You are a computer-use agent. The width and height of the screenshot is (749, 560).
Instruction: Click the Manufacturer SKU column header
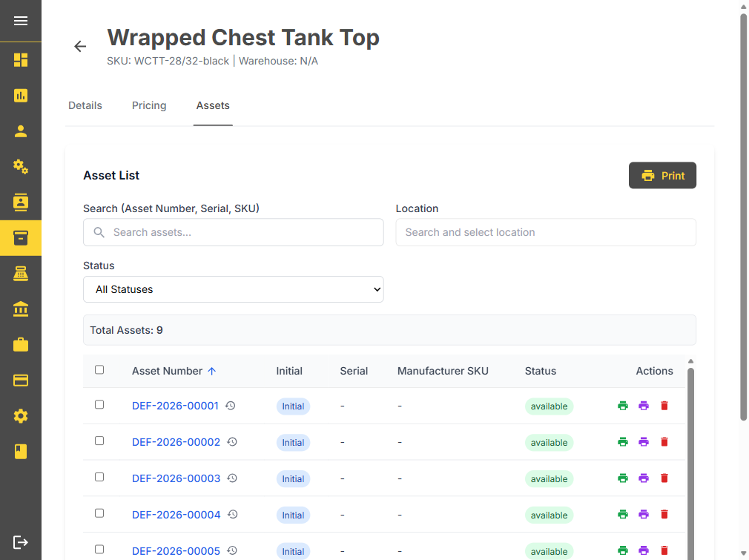[443, 372]
